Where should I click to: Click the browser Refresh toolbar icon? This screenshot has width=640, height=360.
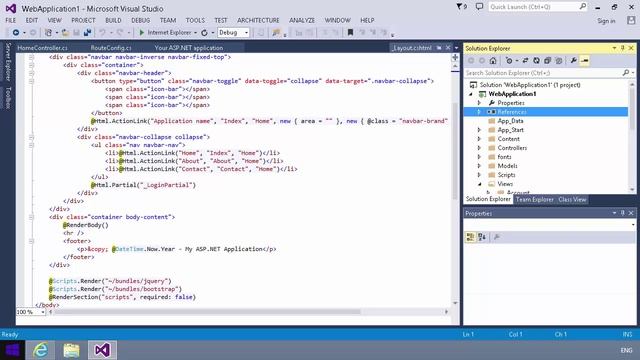tap(204, 33)
